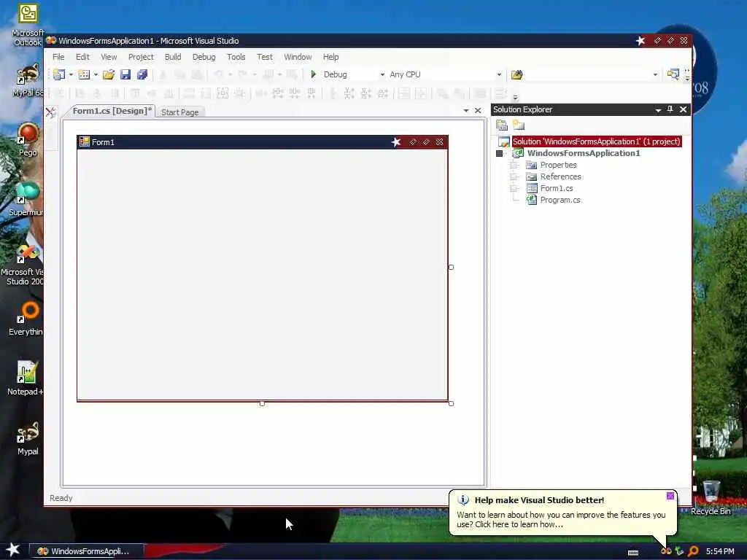Click the Form1.cs form file icon

pos(532,188)
